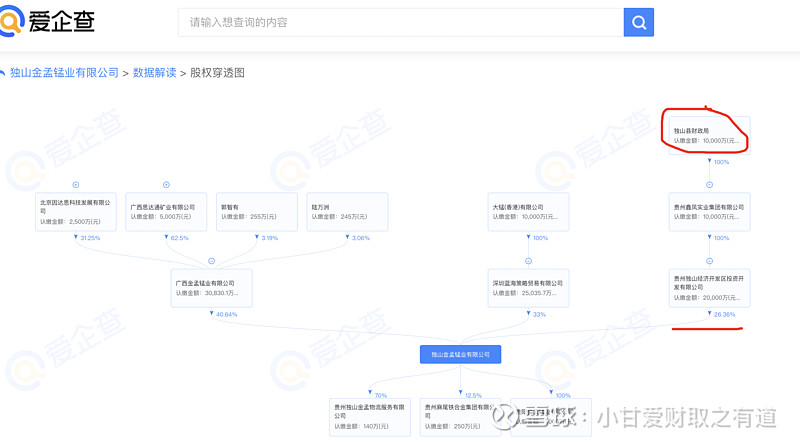Collapse shareholders of 深圳蓝海策略贸易有限公司

529,261
